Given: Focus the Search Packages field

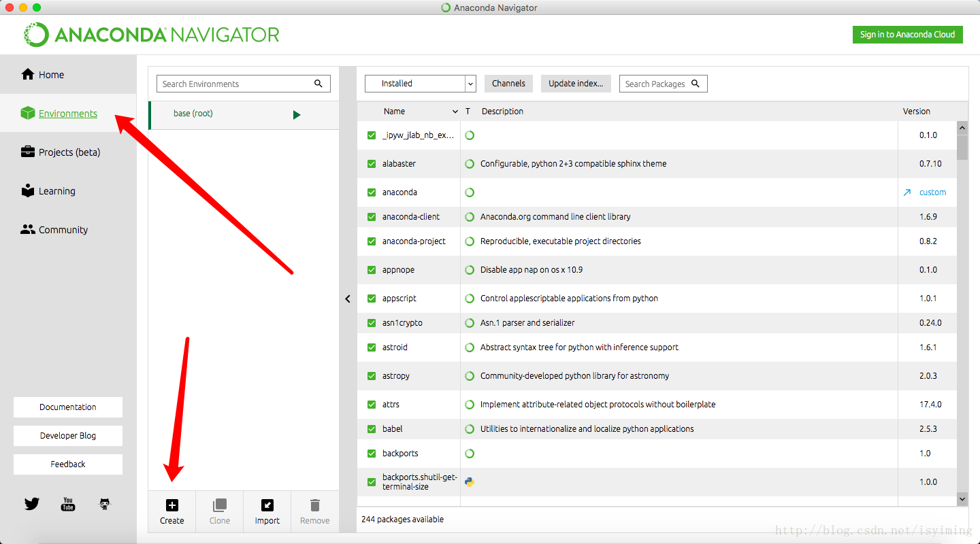Looking at the screenshot, I should 664,84.
